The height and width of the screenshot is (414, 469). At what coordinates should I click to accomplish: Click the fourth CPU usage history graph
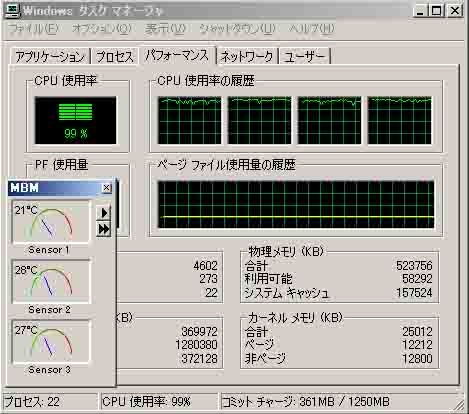399,120
